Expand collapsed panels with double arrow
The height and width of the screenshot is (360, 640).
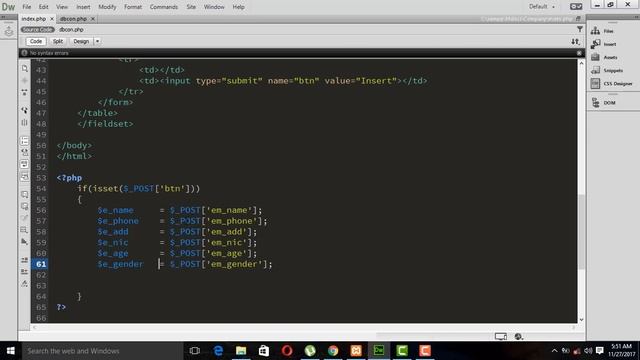pyautogui.click(x=637, y=17)
